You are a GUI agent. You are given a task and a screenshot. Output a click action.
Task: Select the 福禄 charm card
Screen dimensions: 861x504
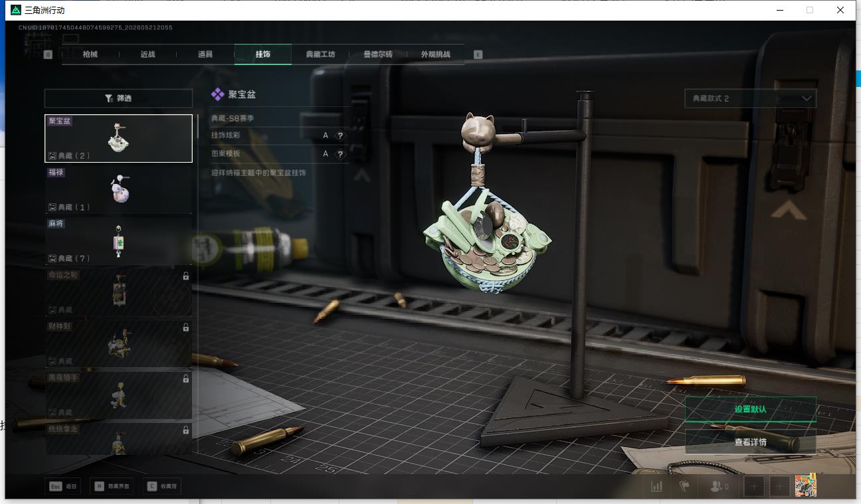pos(118,190)
